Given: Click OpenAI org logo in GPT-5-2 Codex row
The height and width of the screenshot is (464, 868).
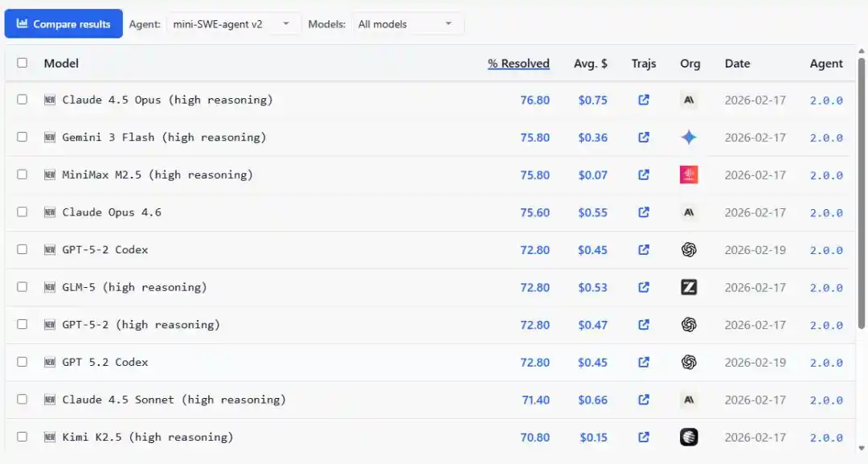Looking at the screenshot, I should (x=689, y=250).
